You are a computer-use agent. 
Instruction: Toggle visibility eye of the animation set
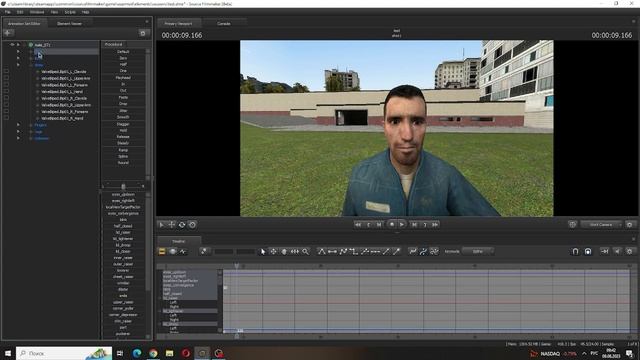click(12, 44)
